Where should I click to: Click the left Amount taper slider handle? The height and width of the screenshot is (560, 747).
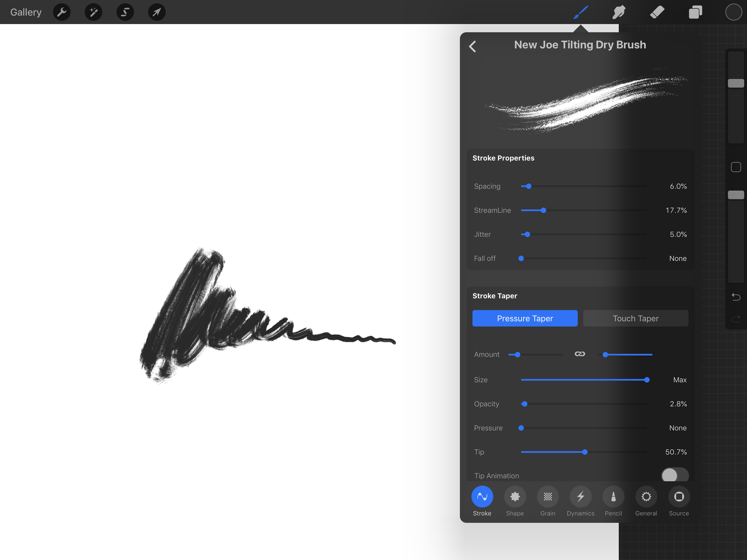(517, 354)
